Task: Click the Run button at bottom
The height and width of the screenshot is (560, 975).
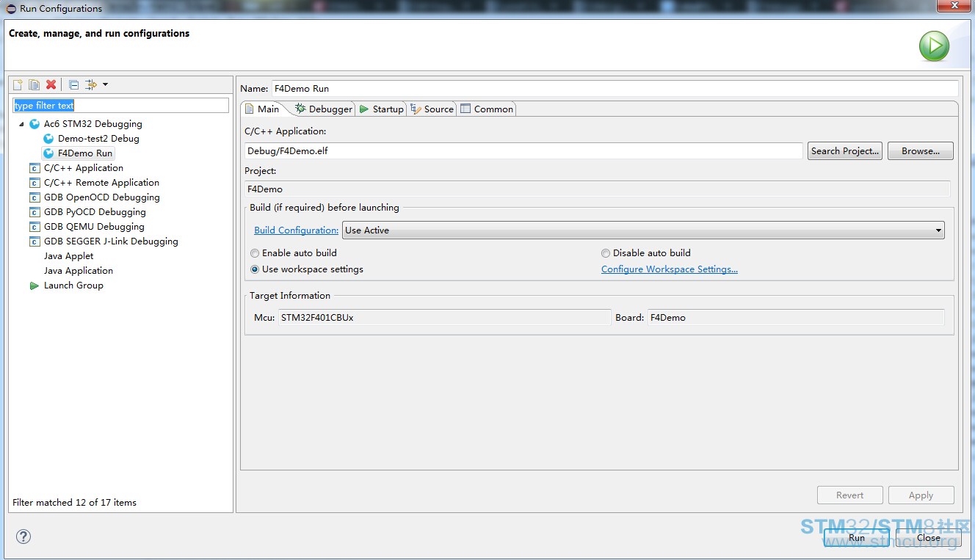Action: point(857,538)
